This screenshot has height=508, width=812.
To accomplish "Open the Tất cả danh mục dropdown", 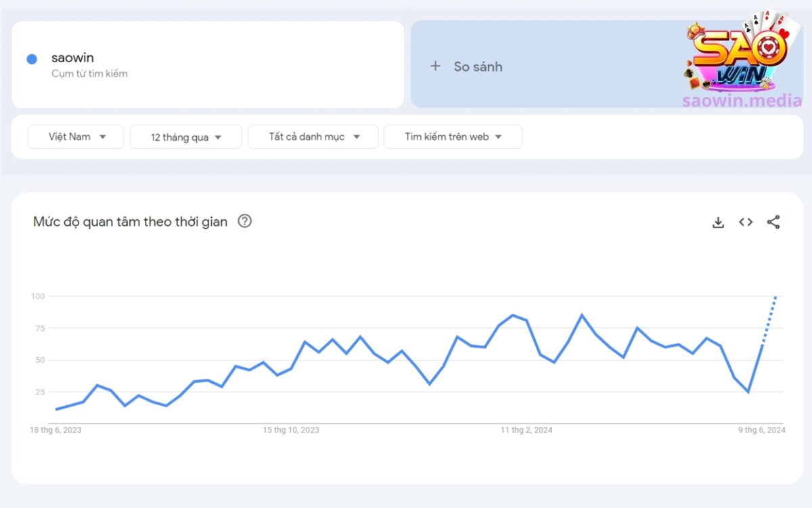I will pos(313,137).
